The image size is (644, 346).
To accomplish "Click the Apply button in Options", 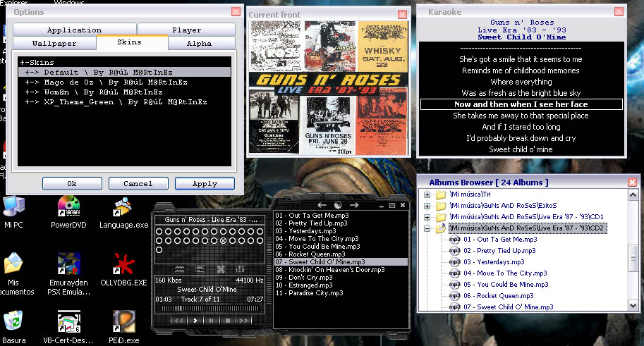I will pyautogui.click(x=205, y=184).
